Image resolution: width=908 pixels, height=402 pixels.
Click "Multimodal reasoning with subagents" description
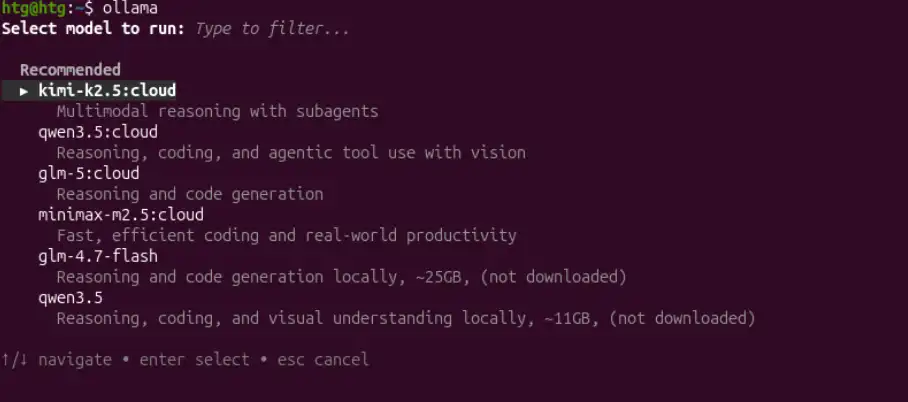click(x=217, y=112)
